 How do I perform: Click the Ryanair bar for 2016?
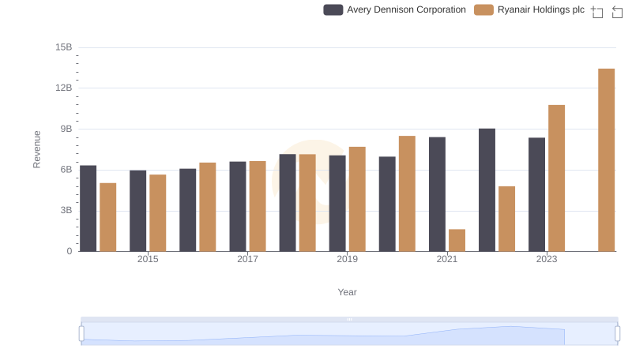[208, 207]
